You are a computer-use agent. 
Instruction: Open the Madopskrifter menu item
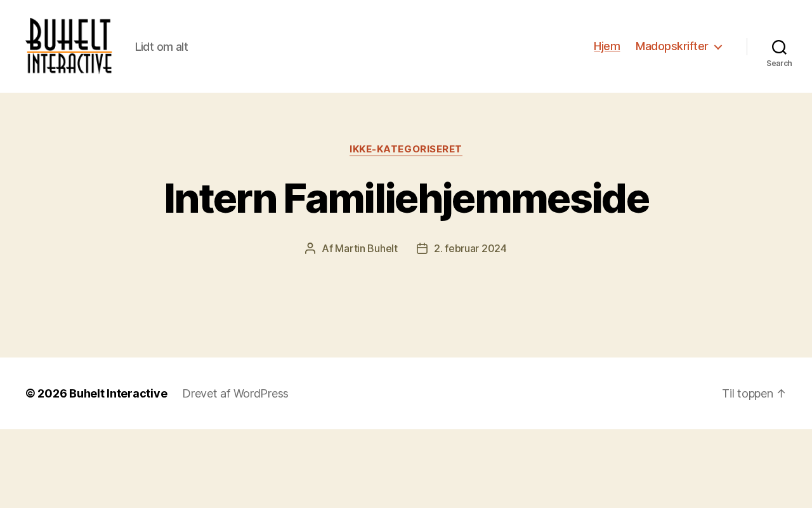tap(672, 46)
